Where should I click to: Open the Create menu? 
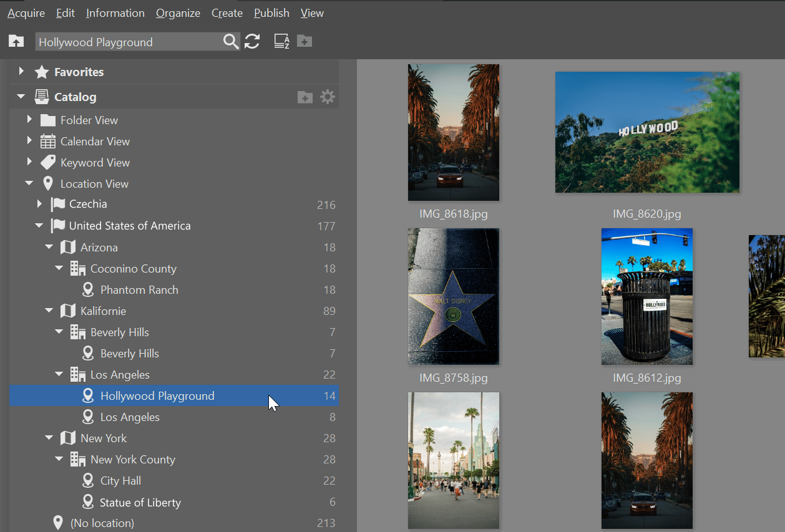pos(227,12)
